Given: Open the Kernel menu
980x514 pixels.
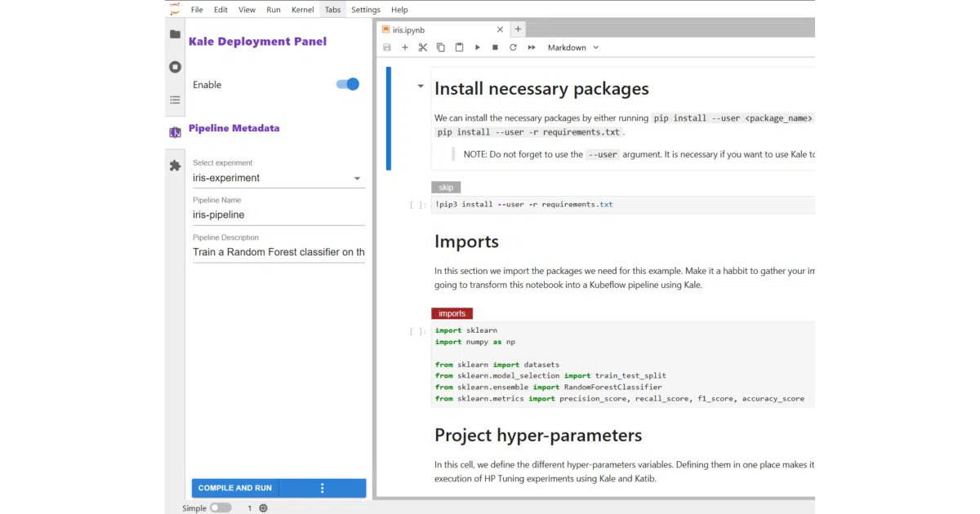Looking at the screenshot, I should click(x=302, y=10).
